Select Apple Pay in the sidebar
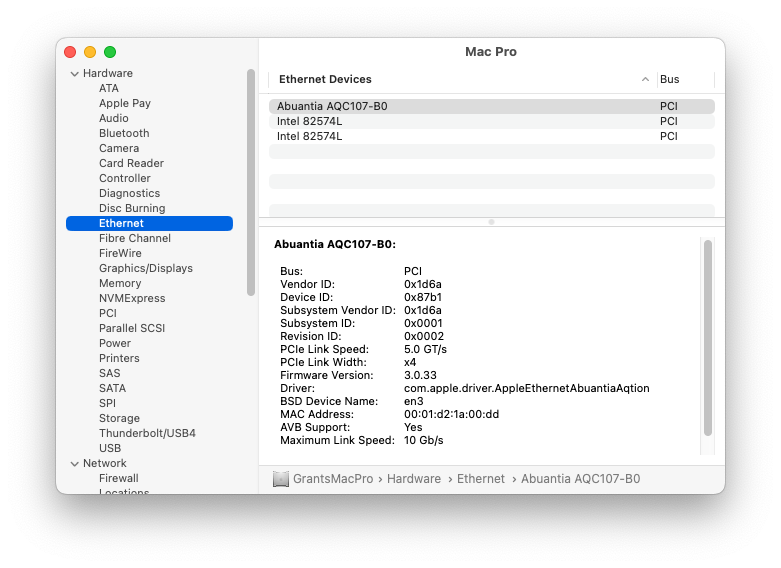Screen dimensions: 781x568 [125, 103]
